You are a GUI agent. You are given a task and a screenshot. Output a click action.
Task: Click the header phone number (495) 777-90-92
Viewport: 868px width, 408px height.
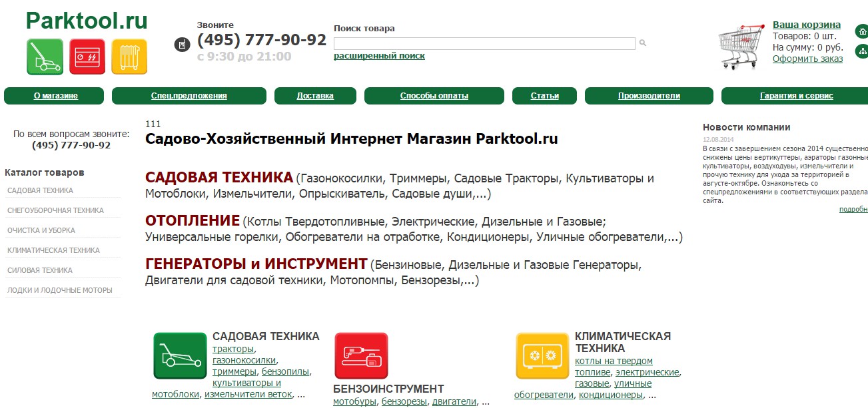262,40
